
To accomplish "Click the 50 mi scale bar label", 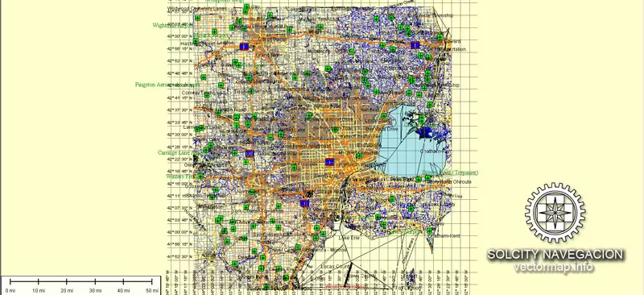I will (152, 291).
